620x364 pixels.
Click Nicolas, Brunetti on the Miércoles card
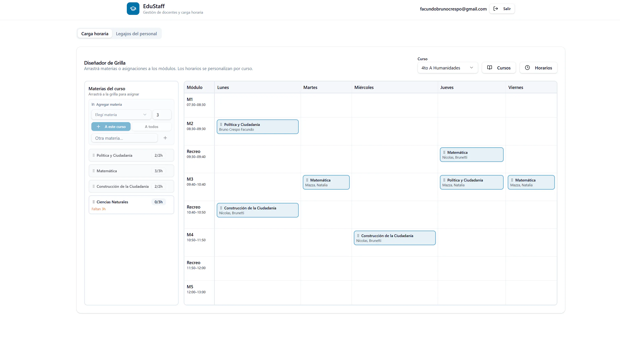click(x=368, y=241)
